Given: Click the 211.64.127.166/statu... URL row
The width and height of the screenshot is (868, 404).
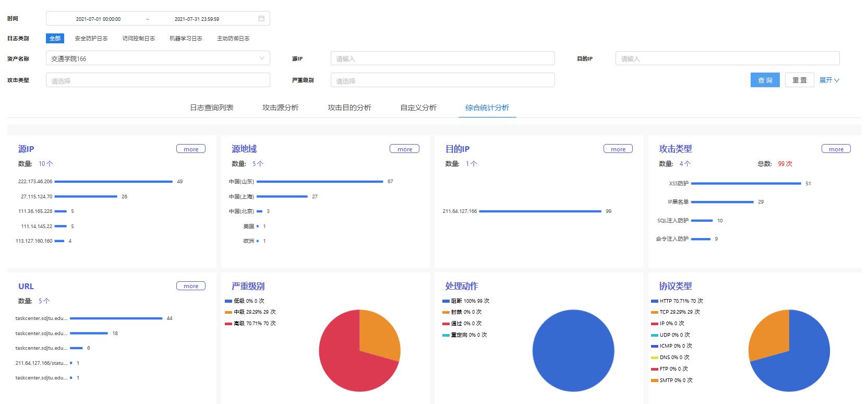Looking at the screenshot, I should (47, 363).
